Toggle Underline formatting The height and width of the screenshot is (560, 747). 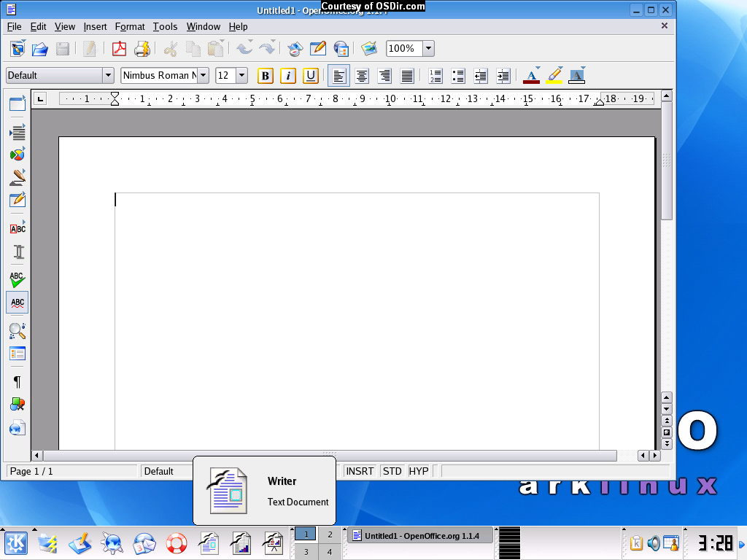311,76
